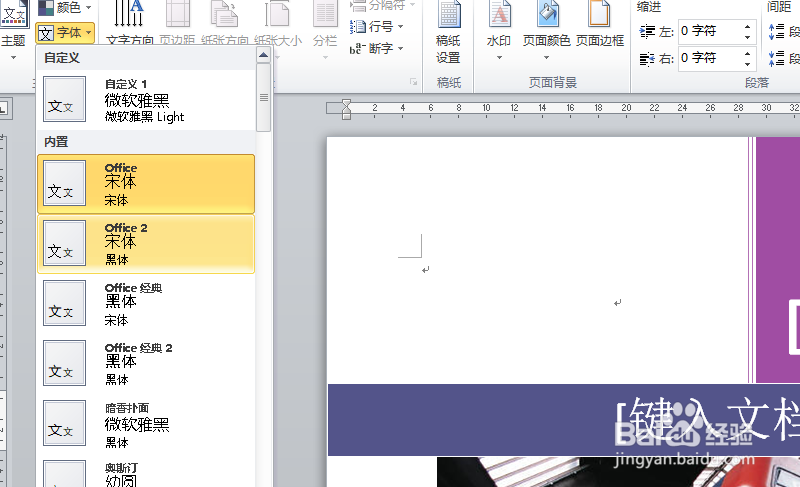Open 分隔符 breaks dropdown

383,5
